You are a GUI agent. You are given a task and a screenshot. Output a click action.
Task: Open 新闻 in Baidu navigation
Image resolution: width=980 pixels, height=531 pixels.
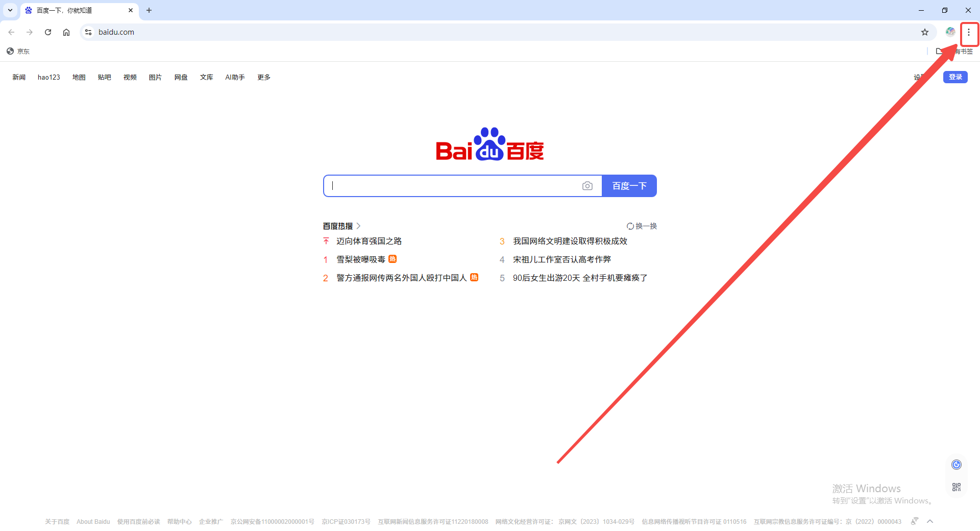pos(19,77)
